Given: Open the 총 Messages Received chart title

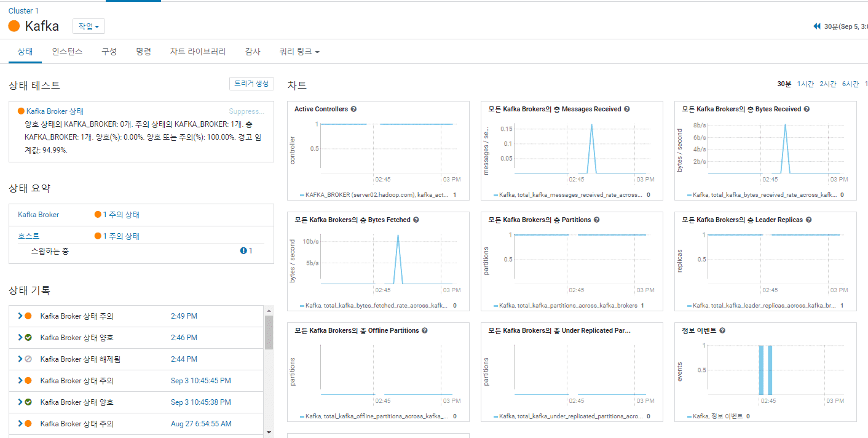Looking at the screenshot, I should click(x=554, y=109).
